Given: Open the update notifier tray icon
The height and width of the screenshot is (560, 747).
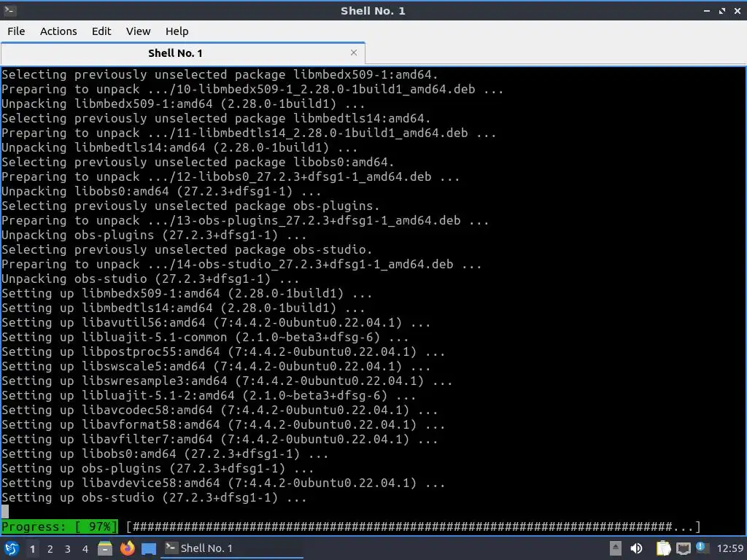Looking at the screenshot, I should coord(701,548).
